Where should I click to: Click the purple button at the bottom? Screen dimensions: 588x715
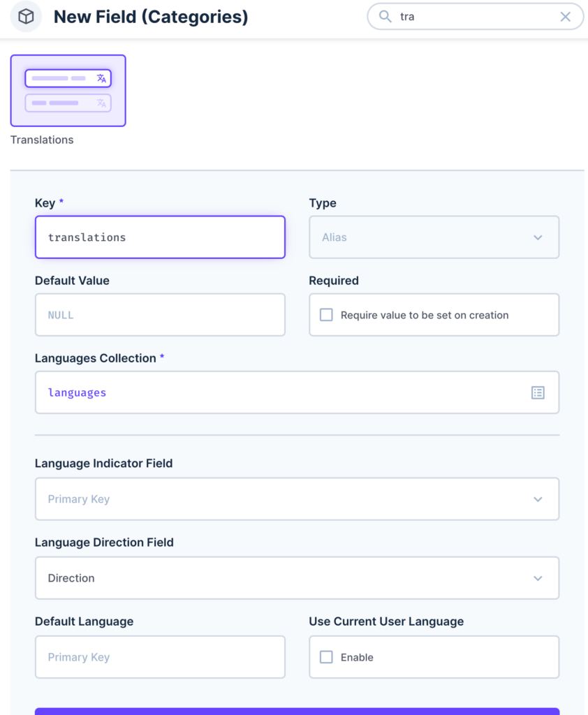point(297,712)
